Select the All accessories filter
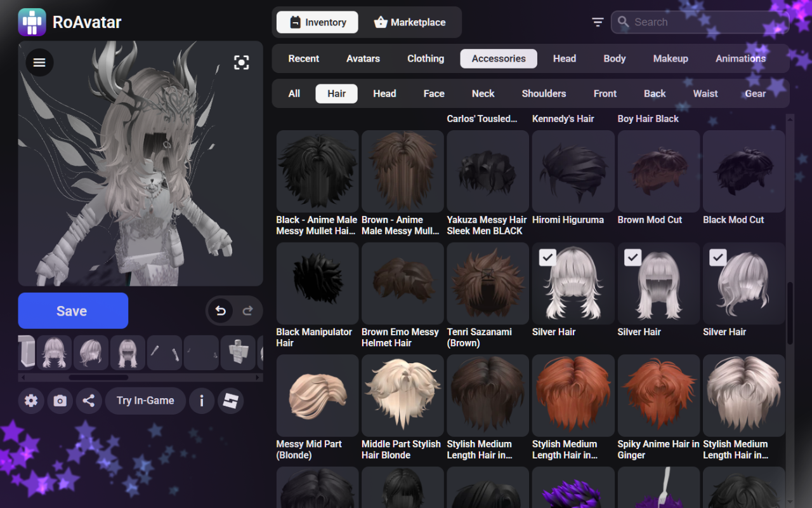The height and width of the screenshot is (508, 812). pos(294,93)
